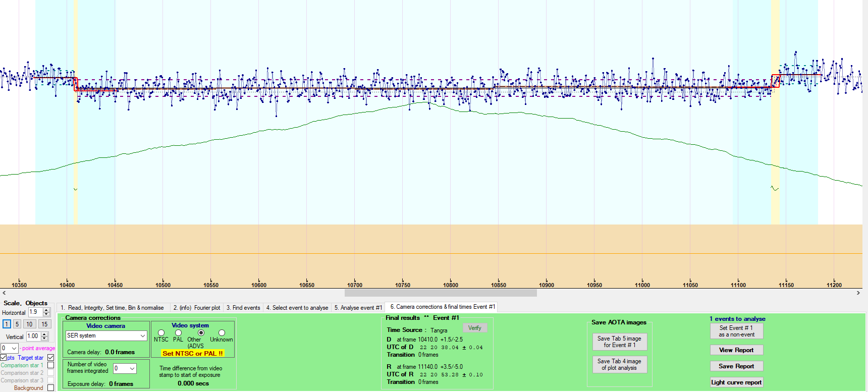Select the PAL video system radio
The image size is (868, 392).
tap(179, 333)
